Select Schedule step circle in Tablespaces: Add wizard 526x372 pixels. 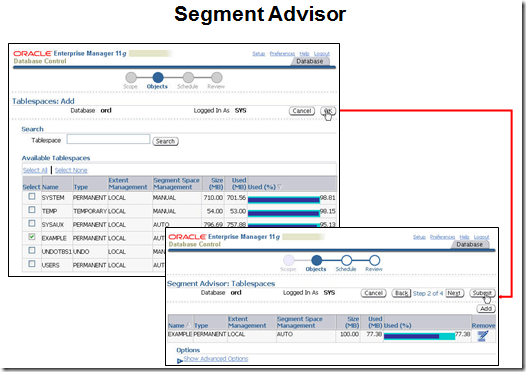tap(188, 77)
